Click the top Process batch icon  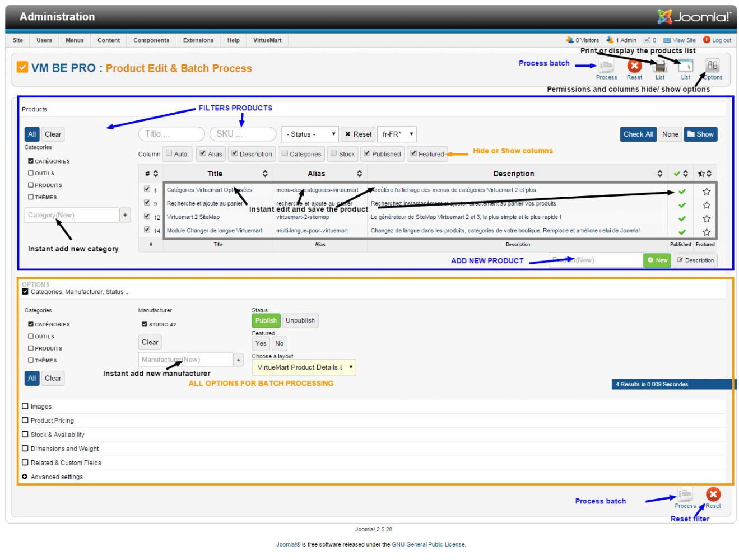click(x=606, y=66)
